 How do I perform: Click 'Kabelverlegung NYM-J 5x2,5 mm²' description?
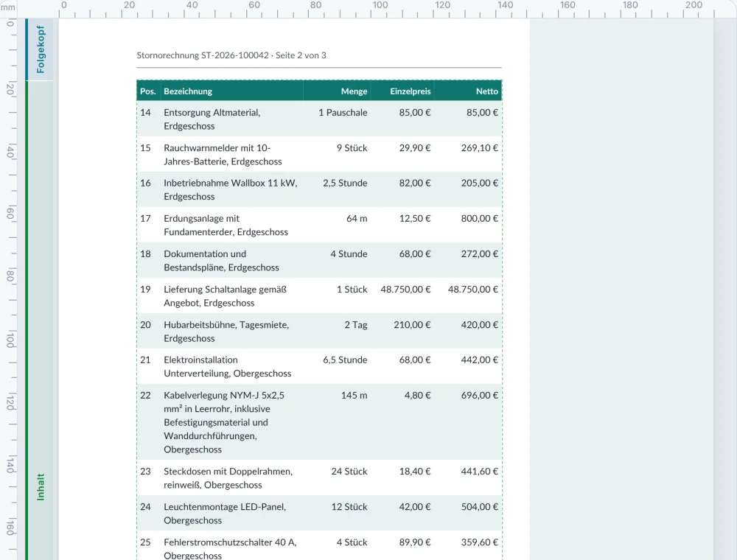pyautogui.click(x=224, y=422)
